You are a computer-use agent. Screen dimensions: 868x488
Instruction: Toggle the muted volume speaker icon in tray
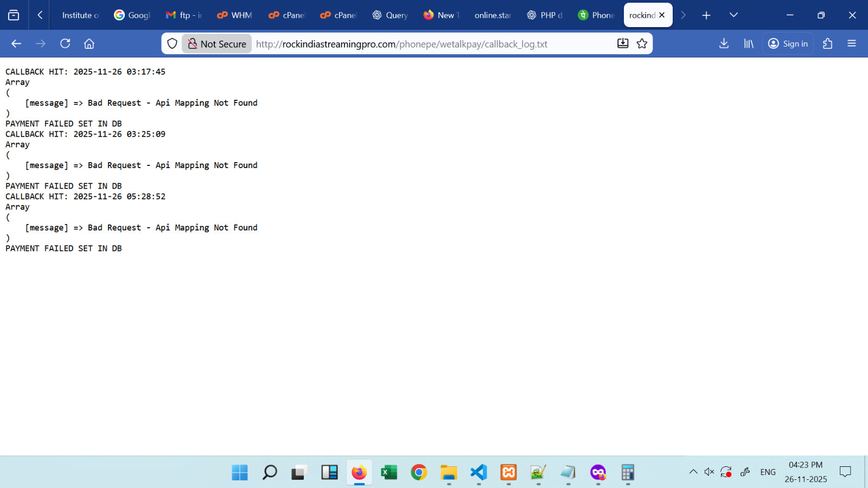pos(709,472)
